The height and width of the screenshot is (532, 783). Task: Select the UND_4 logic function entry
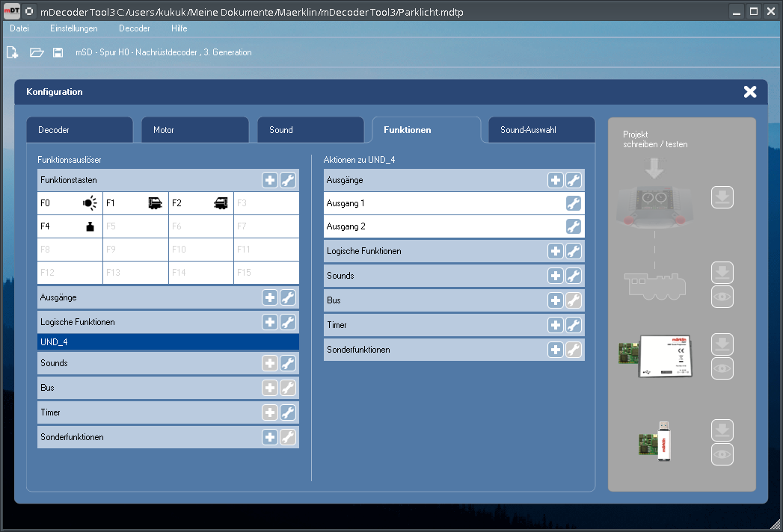[x=168, y=342]
